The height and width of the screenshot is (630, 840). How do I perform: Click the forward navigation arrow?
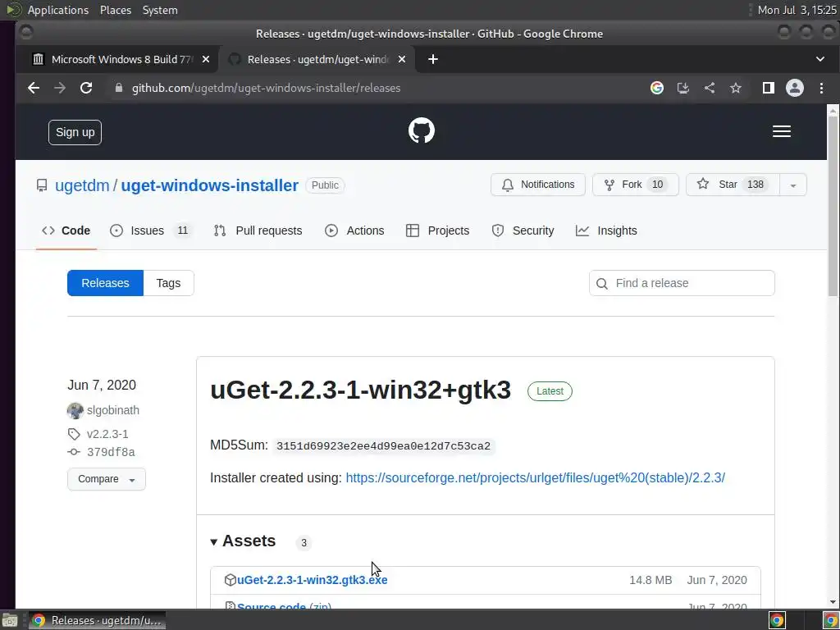(59, 88)
